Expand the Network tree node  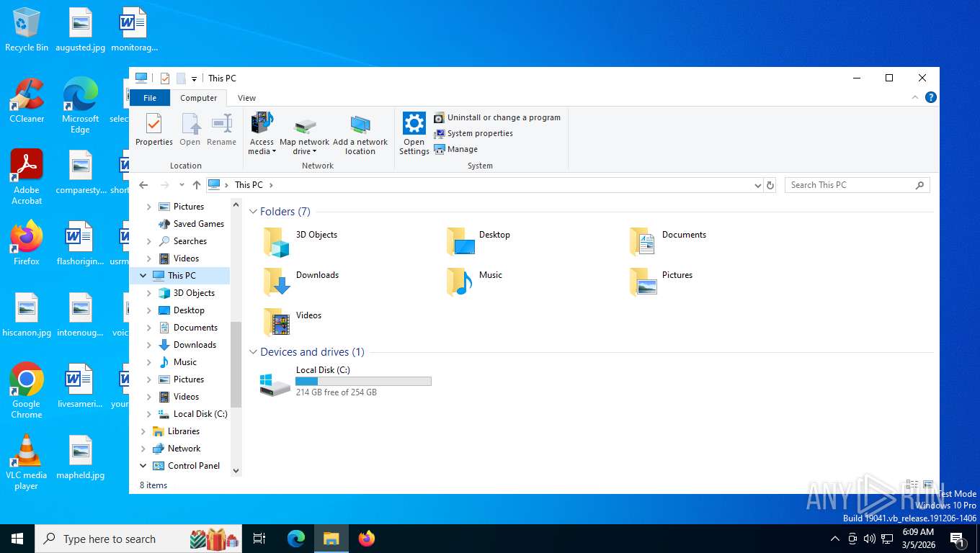tap(143, 449)
